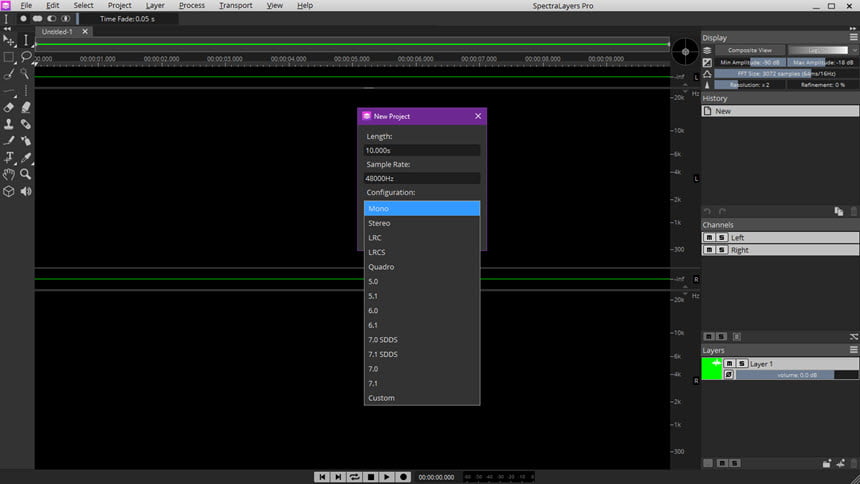Select the Marker text tool

coord(9,157)
